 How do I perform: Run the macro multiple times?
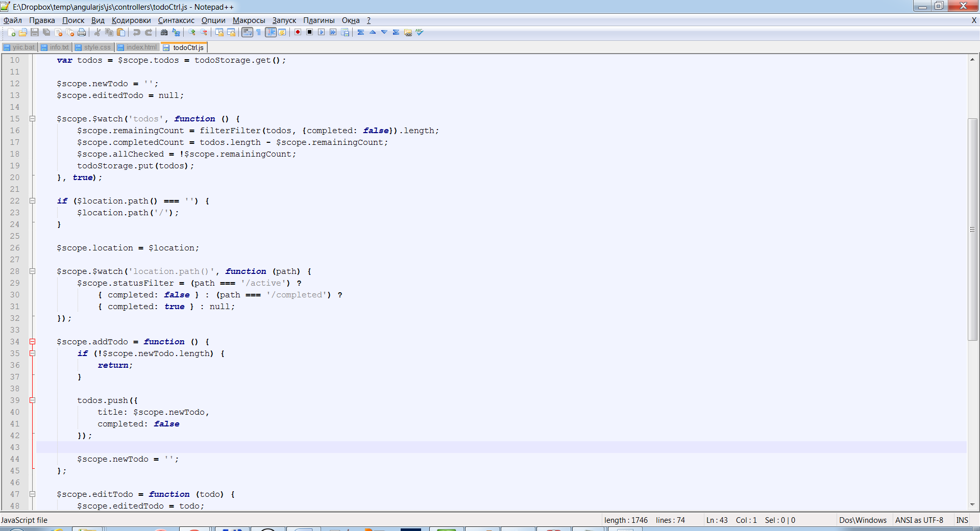(333, 32)
